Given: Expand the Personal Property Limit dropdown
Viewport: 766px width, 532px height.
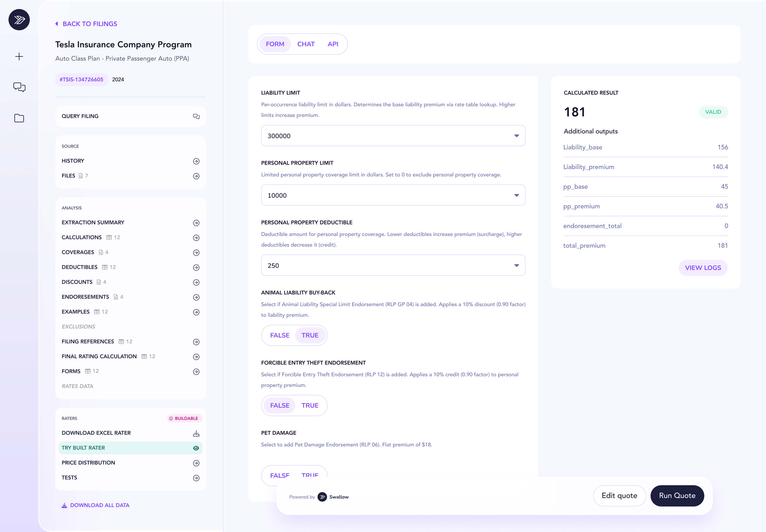Looking at the screenshot, I should pyautogui.click(x=393, y=195).
